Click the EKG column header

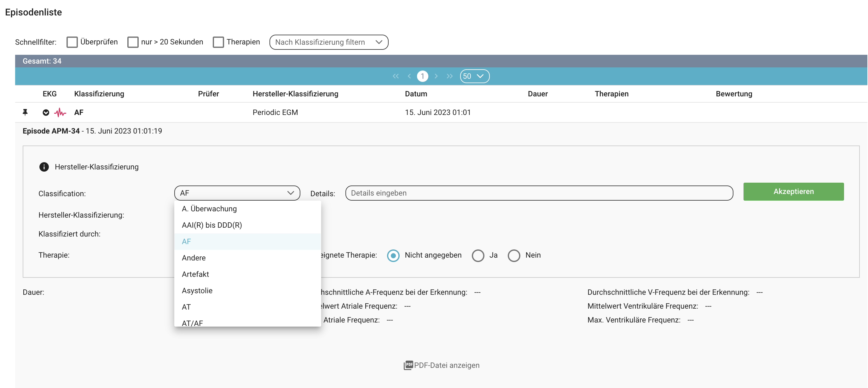pyautogui.click(x=49, y=94)
